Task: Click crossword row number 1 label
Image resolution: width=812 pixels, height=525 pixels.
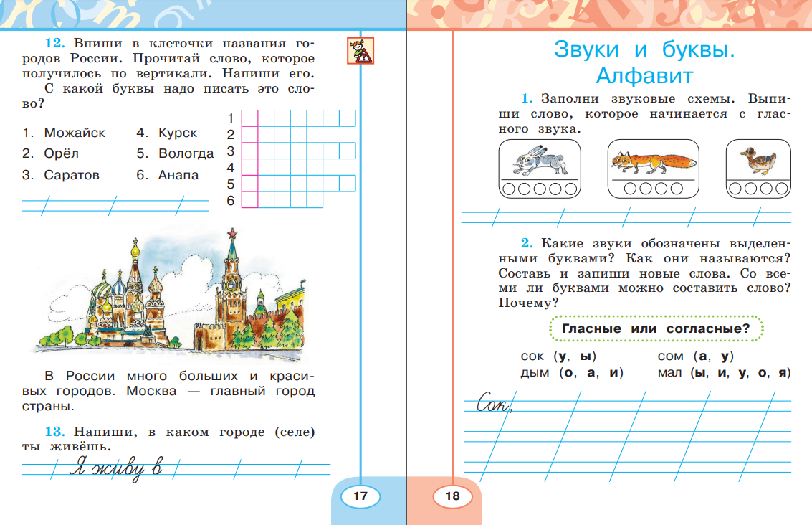Action: 231,118
